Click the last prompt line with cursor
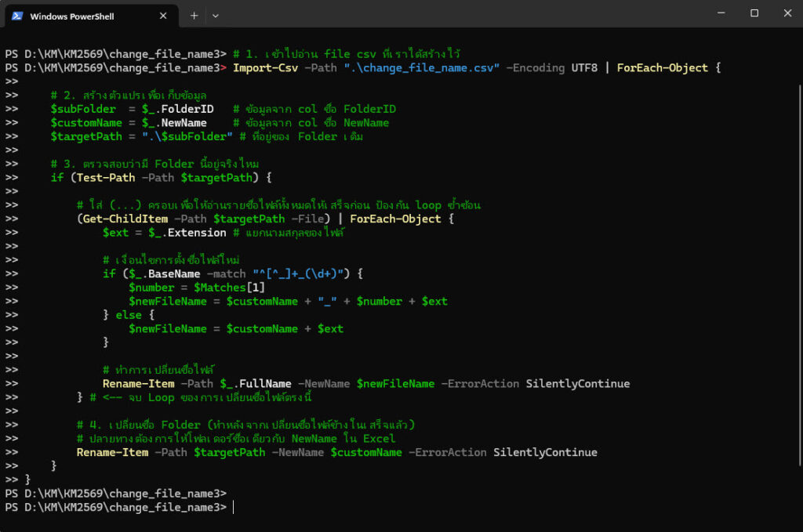 tap(119, 508)
